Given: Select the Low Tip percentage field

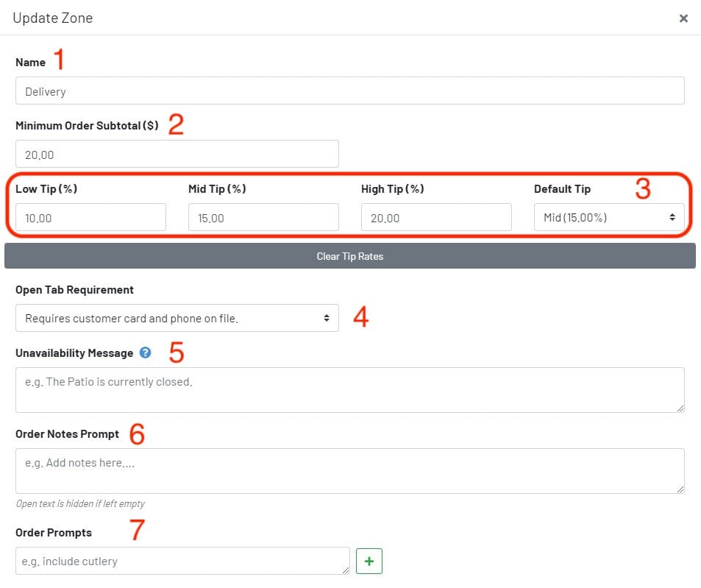Looking at the screenshot, I should click(x=90, y=218).
